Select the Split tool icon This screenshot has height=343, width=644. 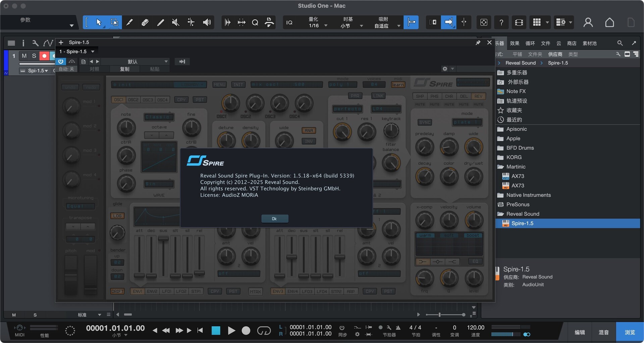129,22
